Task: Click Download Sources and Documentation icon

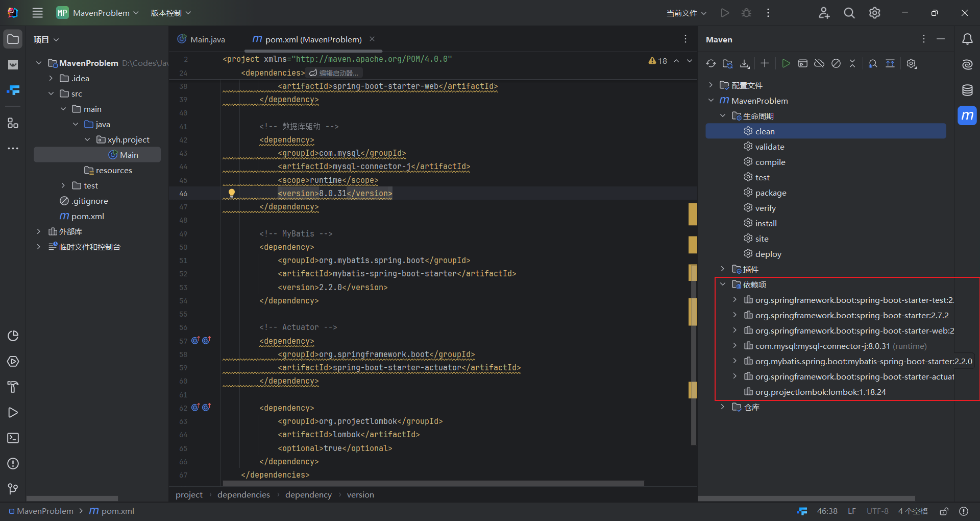Action: [745, 64]
